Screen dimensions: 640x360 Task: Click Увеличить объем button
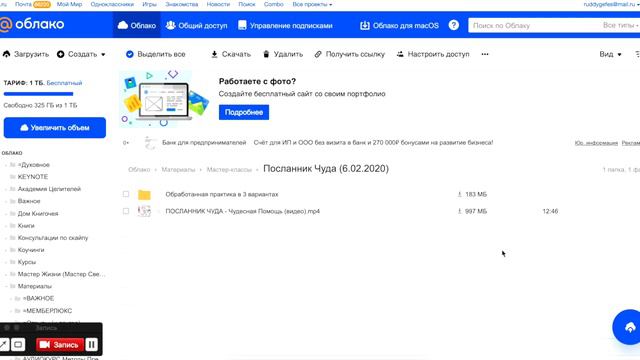pos(55,128)
